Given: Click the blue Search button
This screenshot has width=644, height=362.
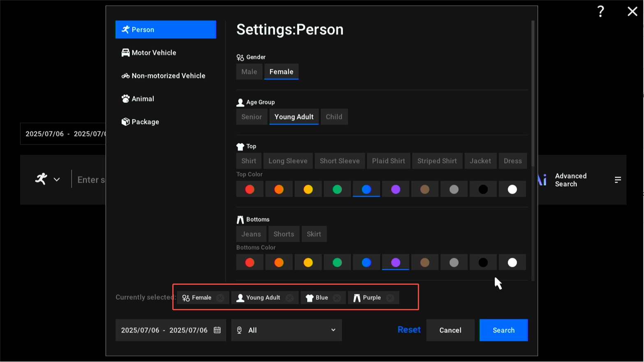Looking at the screenshot, I should [504, 330].
